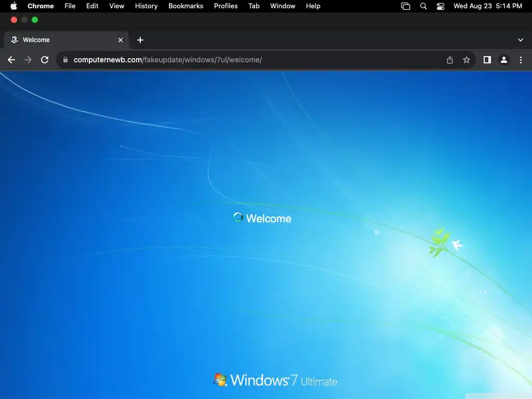Image resolution: width=532 pixels, height=399 pixels.
Task: Toggle Chrome side panel
Action: tap(487, 60)
